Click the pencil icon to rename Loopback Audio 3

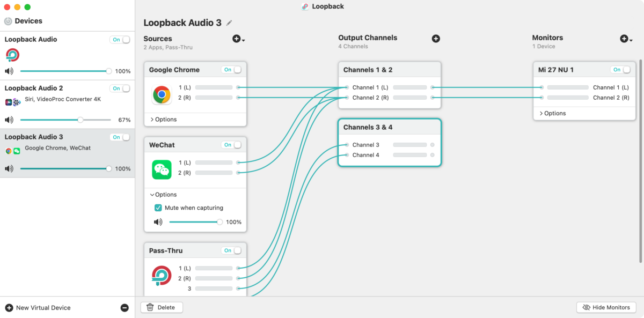229,23
